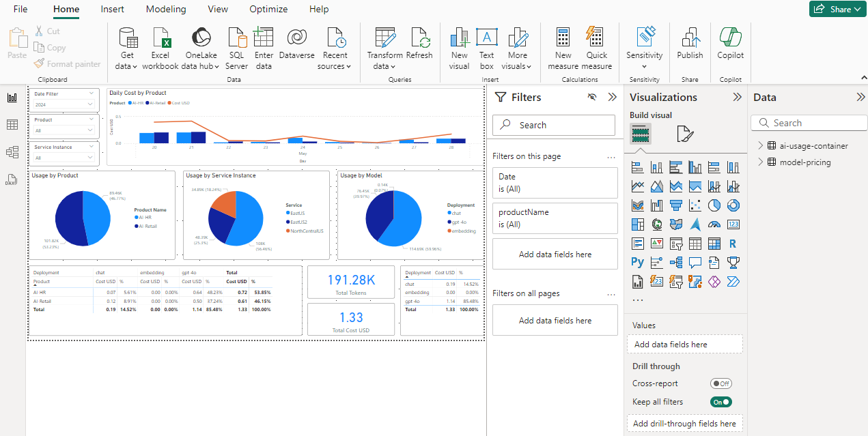Pick the Waterfall chart visual
Viewport: 868px width, 436px height.
(657, 205)
